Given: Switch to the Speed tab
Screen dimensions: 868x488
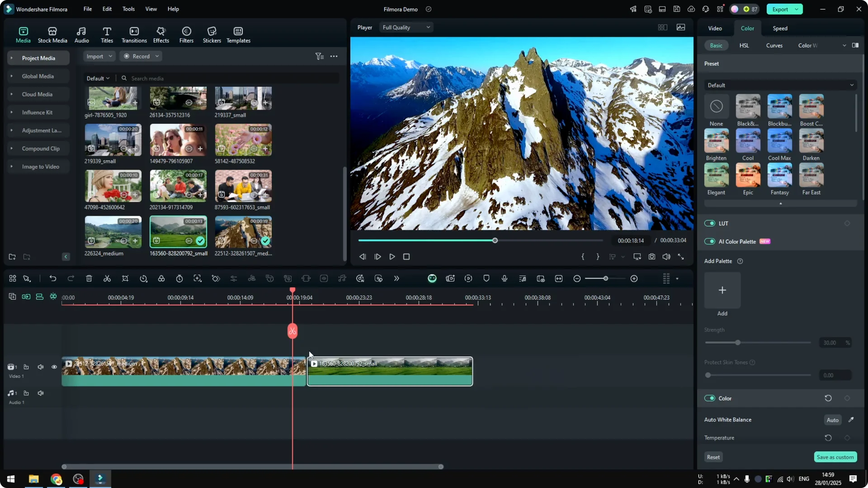Looking at the screenshot, I should pos(780,28).
